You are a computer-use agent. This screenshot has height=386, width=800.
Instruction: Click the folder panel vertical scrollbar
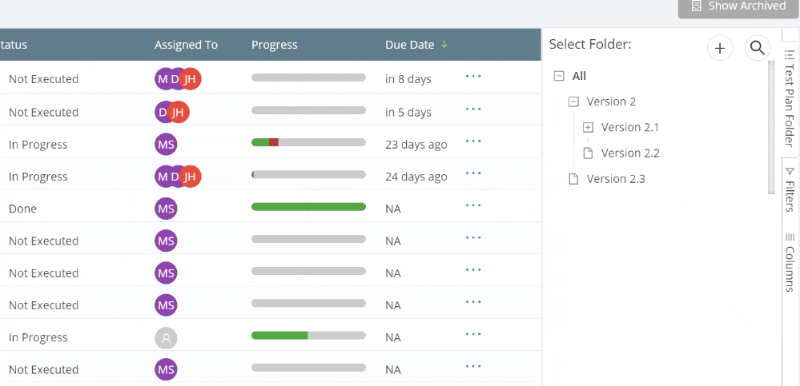point(771,127)
